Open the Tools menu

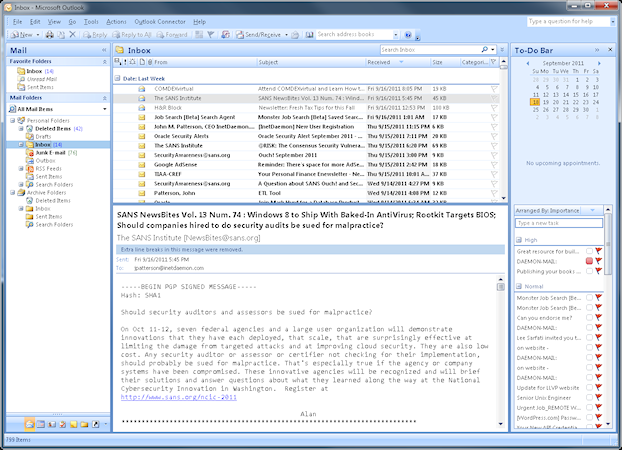(x=90, y=20)
